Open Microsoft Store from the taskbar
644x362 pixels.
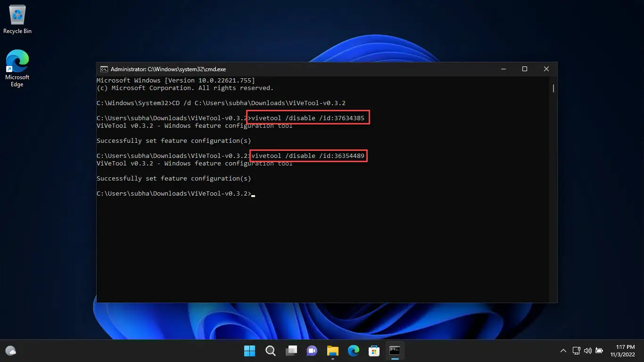tap(374, 351)
